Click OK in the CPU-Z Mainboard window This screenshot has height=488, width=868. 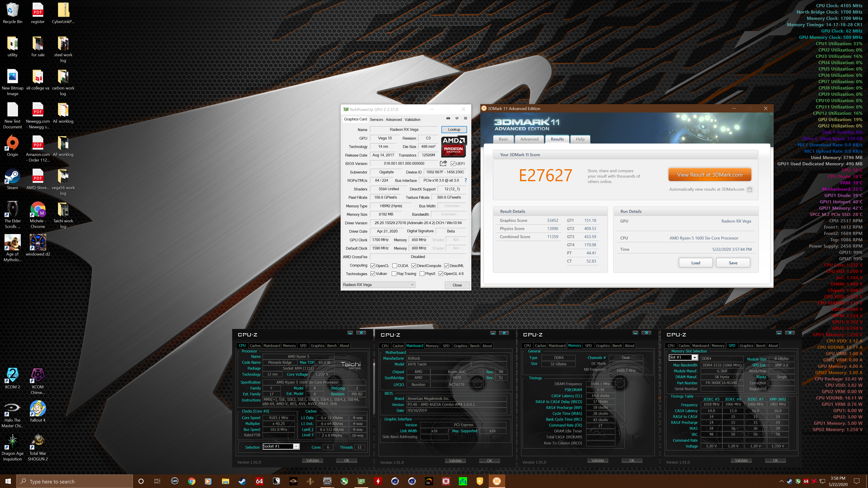coord(489,461)
